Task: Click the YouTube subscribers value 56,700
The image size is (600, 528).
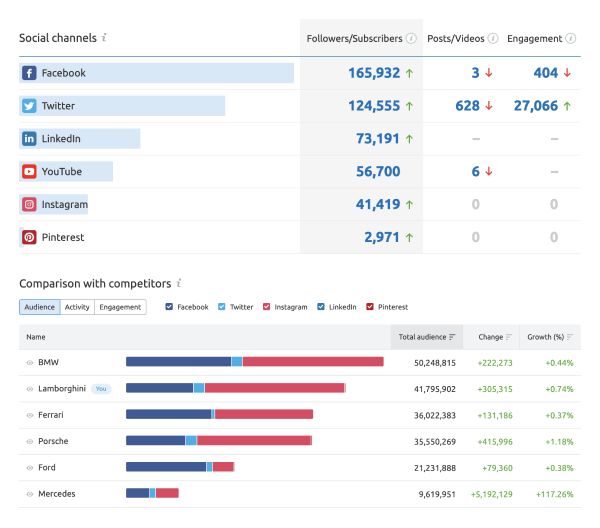Action: coord(378,172)
